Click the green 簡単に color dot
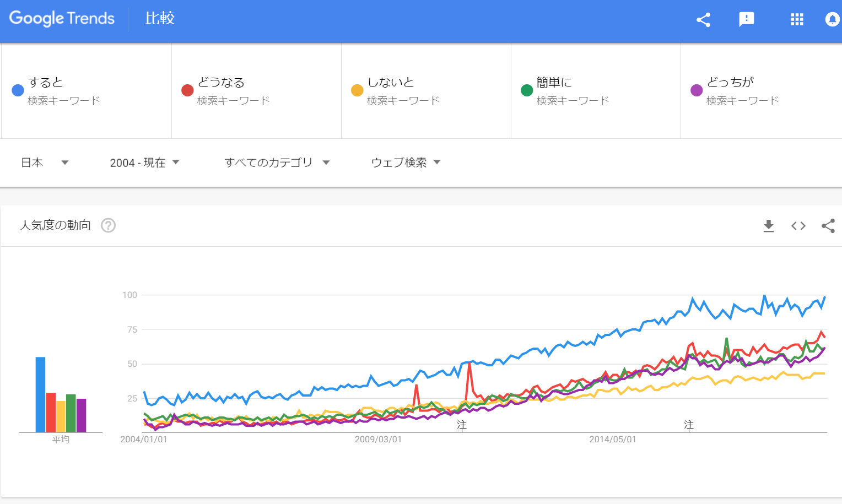Image resolution: width=842 pixels, height=504 pixels. tap(527, 90)
